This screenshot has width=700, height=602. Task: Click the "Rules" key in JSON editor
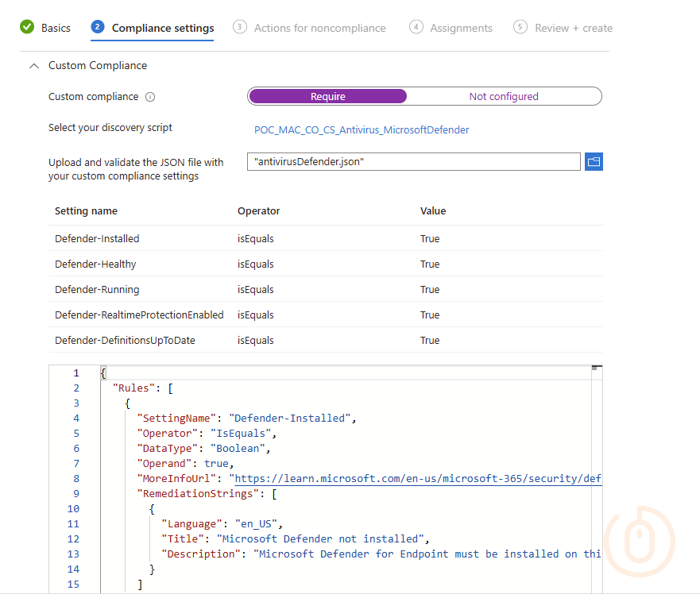(133, 388)
